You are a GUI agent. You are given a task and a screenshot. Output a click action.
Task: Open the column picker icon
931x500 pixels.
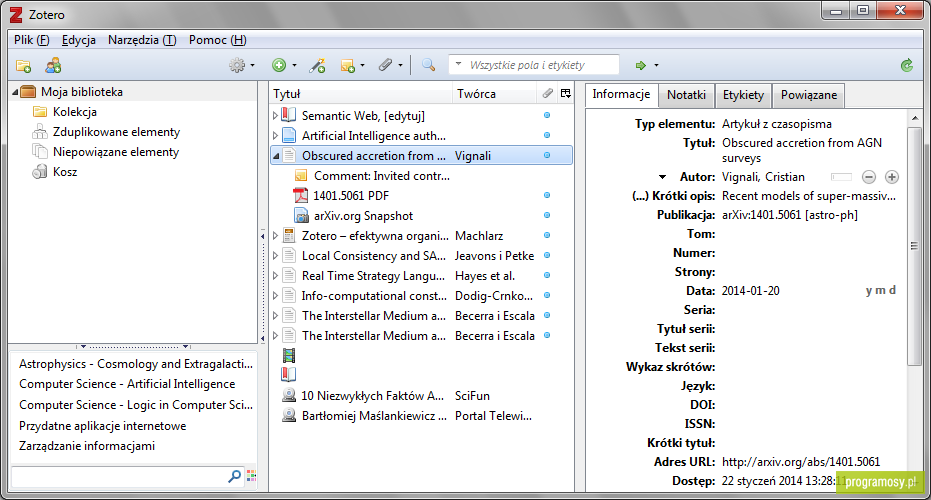pos(566,93)
